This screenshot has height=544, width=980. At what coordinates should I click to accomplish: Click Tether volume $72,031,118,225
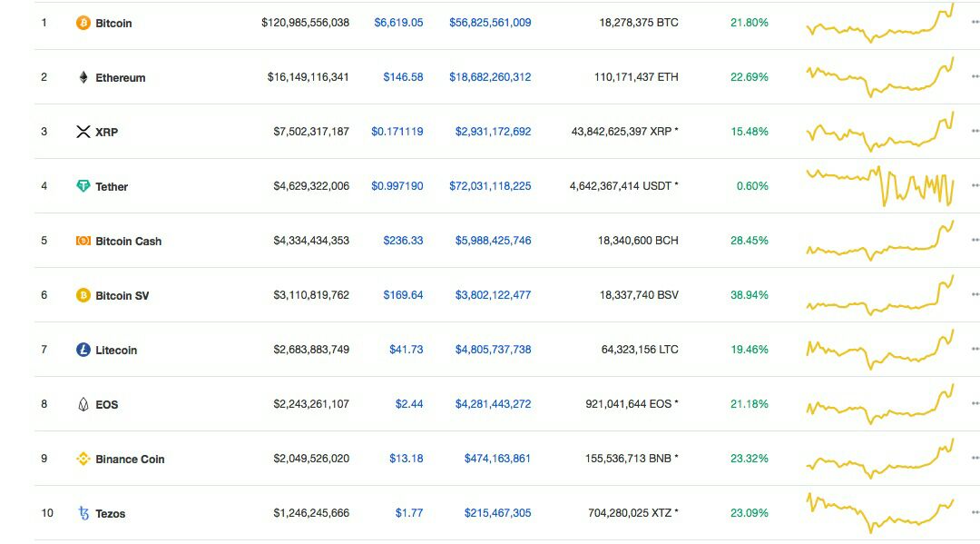[490, 185]
